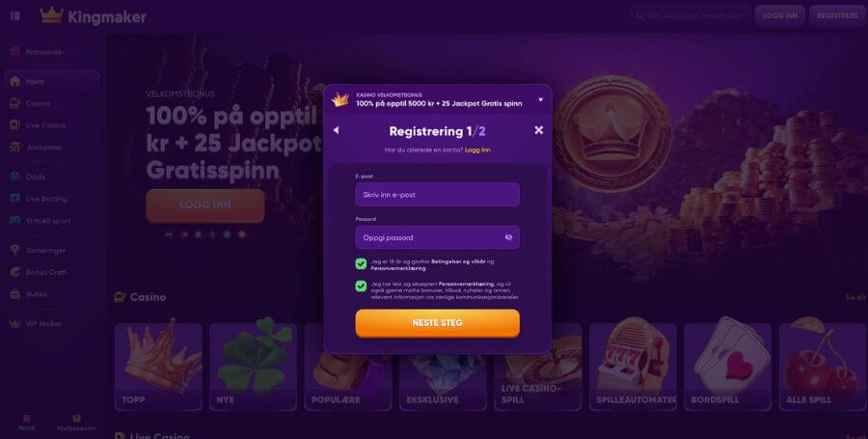Uncheck the 18 år terms checkbox

tap(361, 264)
